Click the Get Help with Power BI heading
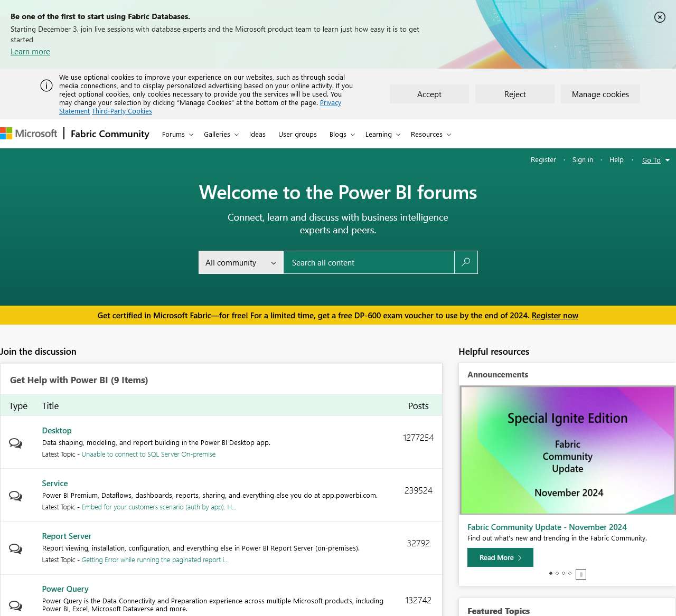This screenshot has height=616, width=676. click(x=79, y=380)
